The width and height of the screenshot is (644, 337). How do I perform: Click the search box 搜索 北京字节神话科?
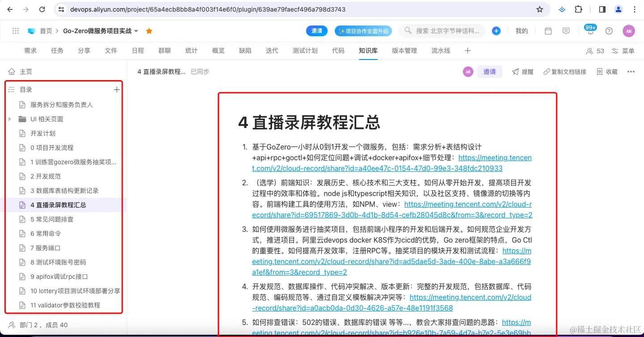coord(442,31)
